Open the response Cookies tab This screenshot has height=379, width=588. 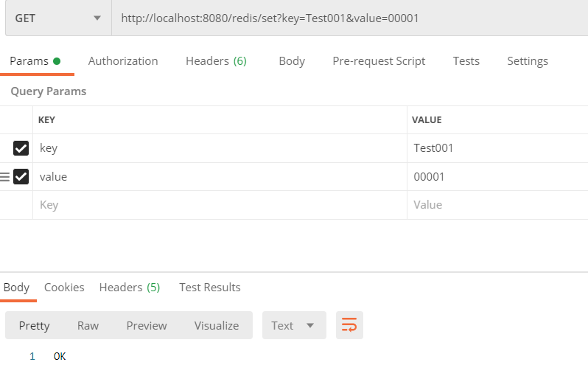(64, 288)
